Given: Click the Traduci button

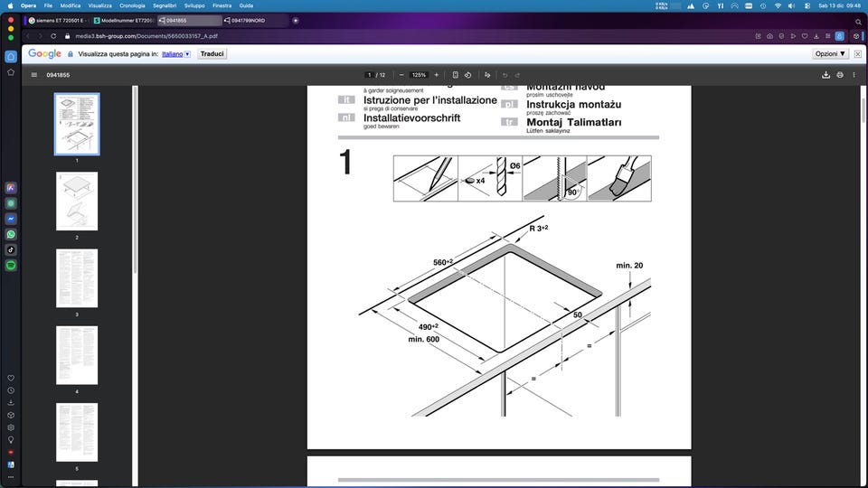Looking at the screenshot, I should pyautogui.click(x=212, y=53).
